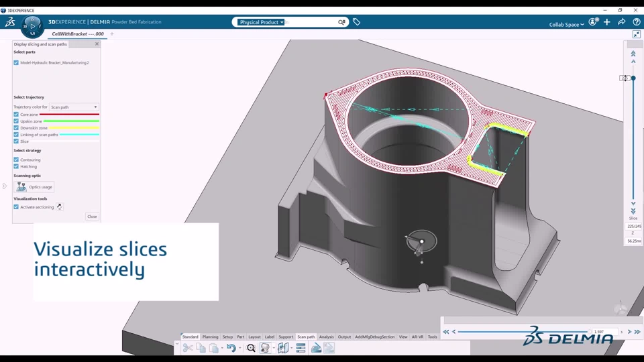
Task: Uncheck Model-Hydraulic Bracket_Manufacturing.2 part
Action: click(x=16, y=63)
